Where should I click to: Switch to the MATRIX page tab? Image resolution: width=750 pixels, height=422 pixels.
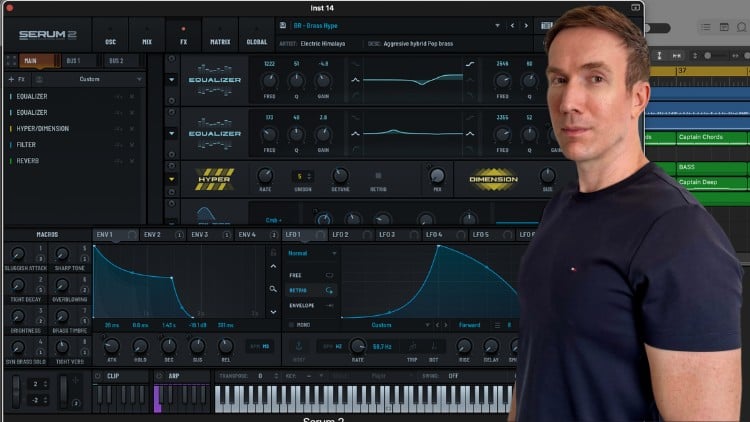[x=220, y=35]
